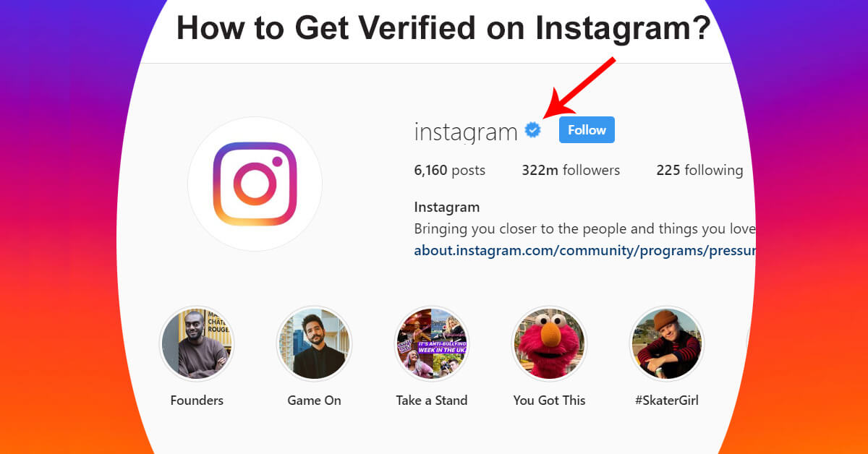Open the Game On story highlight
This screenshot has width=868, height=454.
(x=314, y=343)
